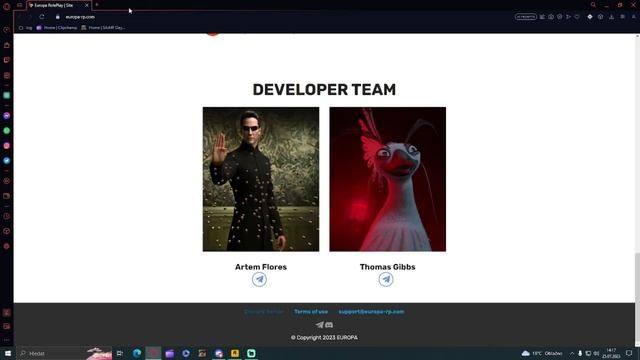Open the Home | SAMP bookmark

tap(103, 28)
